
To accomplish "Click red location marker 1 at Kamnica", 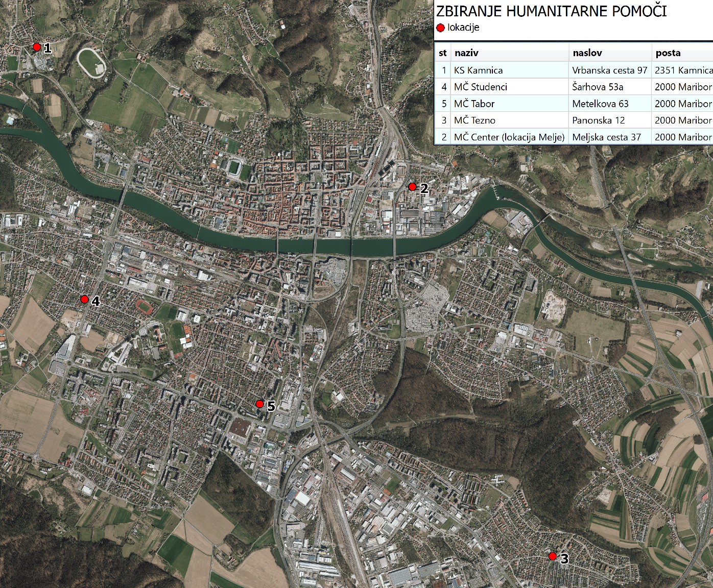I will (37, 47).
